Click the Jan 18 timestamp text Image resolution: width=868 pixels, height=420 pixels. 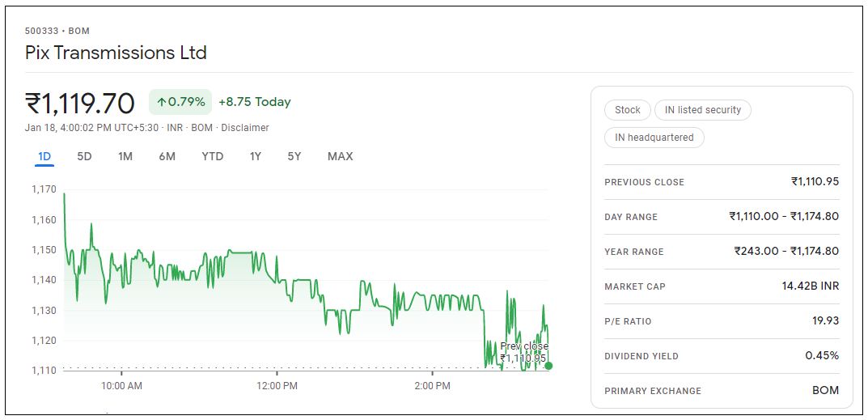(93, 127)
